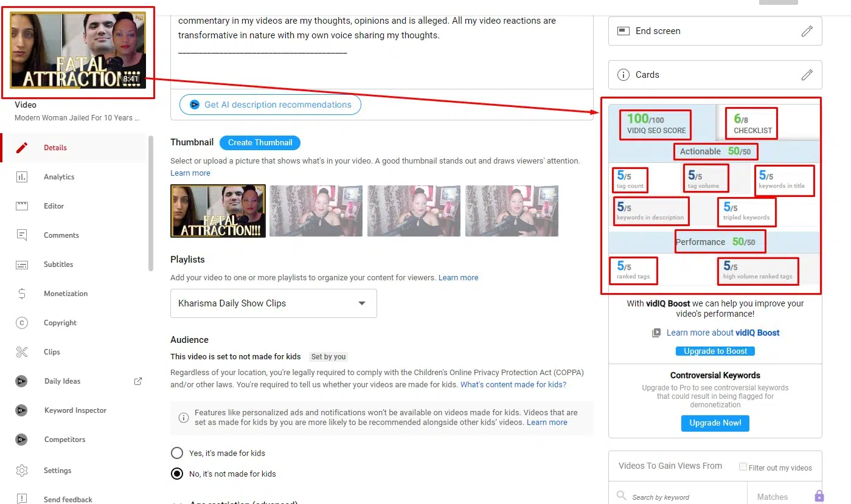Screen dimensions: 851x504
Task: Select "Yes, it's made for kids" radio
Action: pos(177,453)
